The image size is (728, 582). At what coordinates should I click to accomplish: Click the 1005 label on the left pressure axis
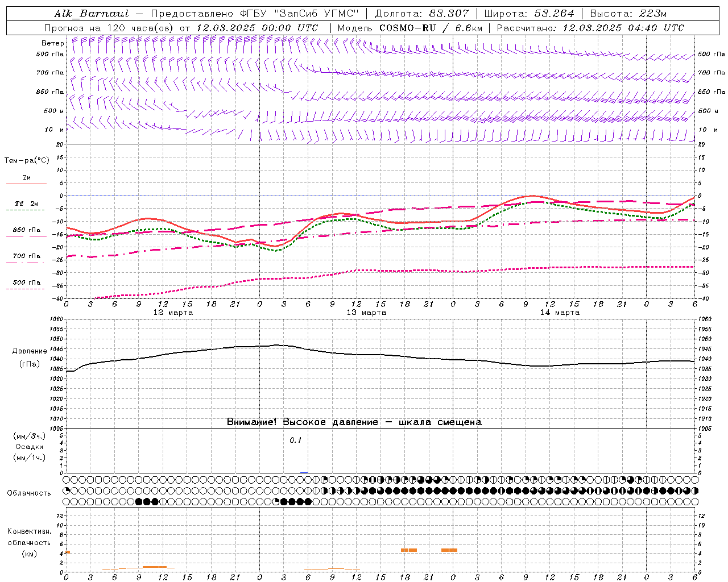tap(56, 428)
